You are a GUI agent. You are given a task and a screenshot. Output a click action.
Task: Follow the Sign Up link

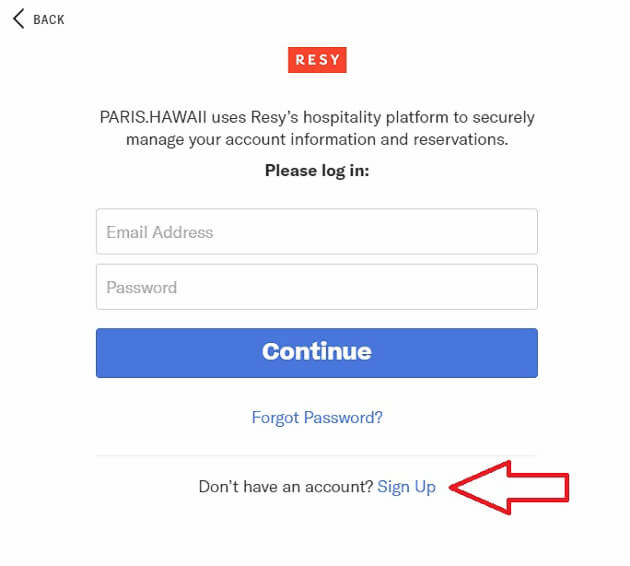click(x=406, y=487)
